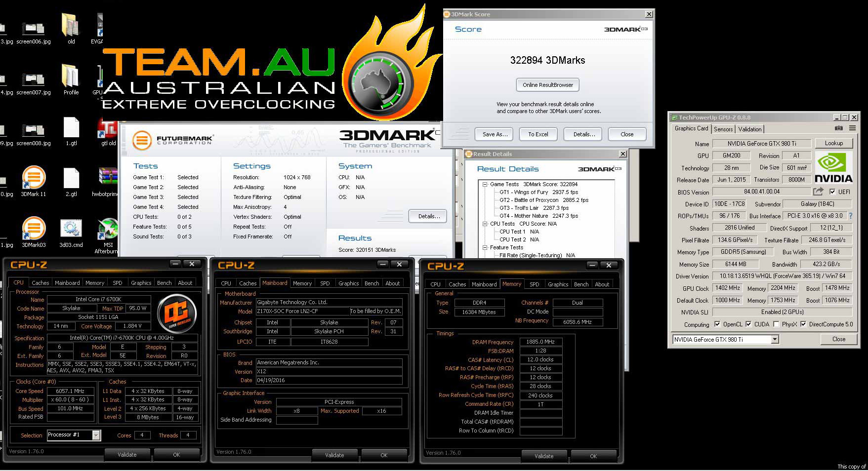Click the Close button at GPU-Z's bottom

(x=839, y=339)
